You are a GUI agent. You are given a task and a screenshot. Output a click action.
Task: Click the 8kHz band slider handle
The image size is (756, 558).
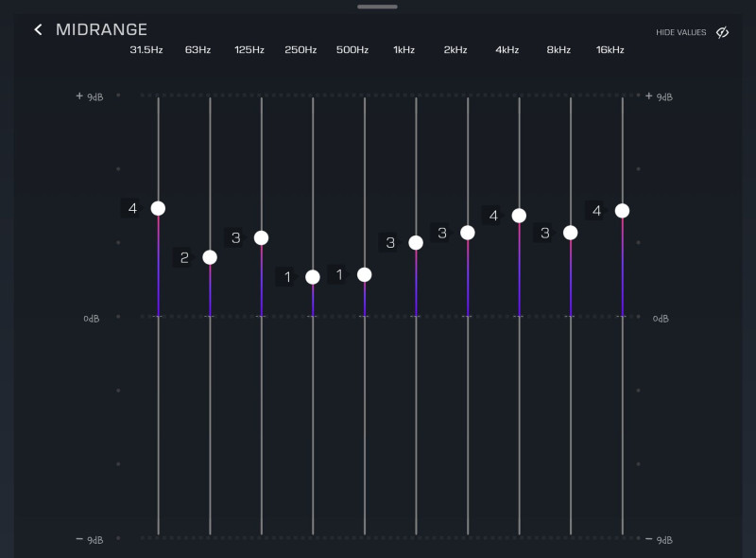pos(571,233)
